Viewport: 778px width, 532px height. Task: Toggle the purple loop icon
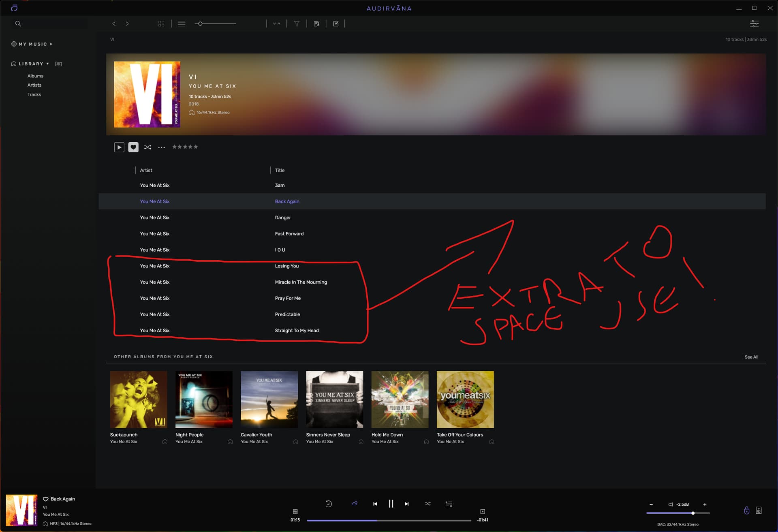(x=355, y=503)
